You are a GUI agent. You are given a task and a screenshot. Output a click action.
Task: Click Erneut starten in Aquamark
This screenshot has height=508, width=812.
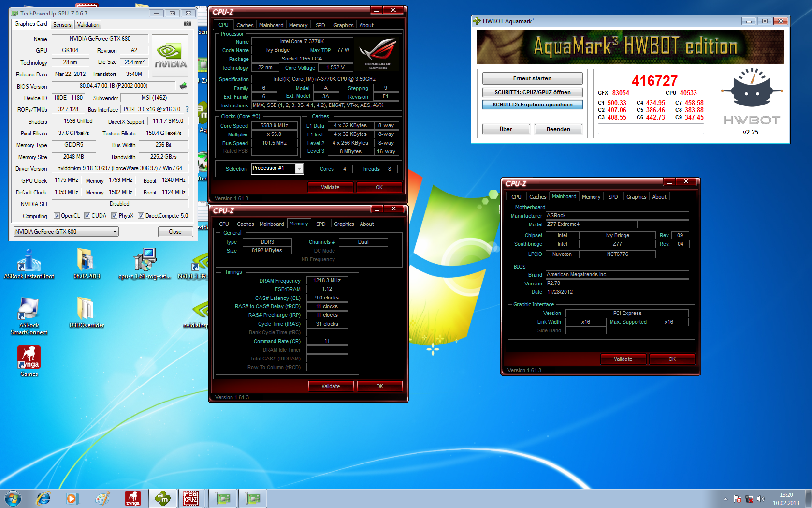pyautogui.click(x=532, y=78)
